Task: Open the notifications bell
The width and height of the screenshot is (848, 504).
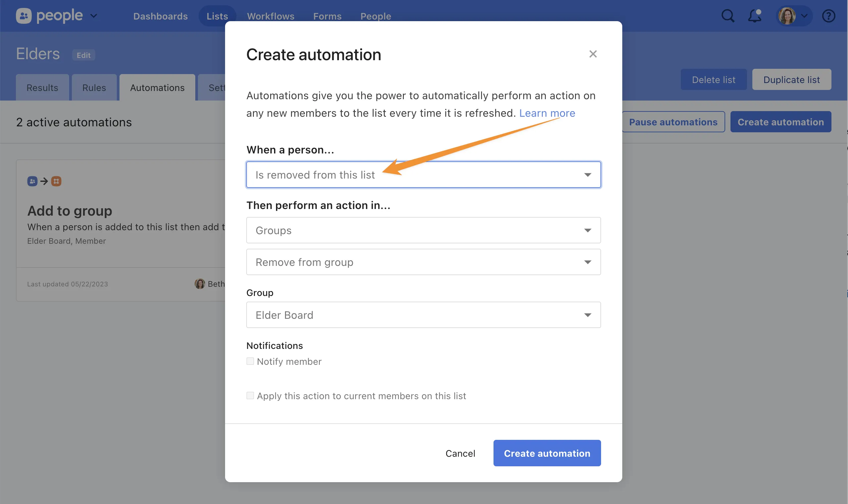Action: 755,16
